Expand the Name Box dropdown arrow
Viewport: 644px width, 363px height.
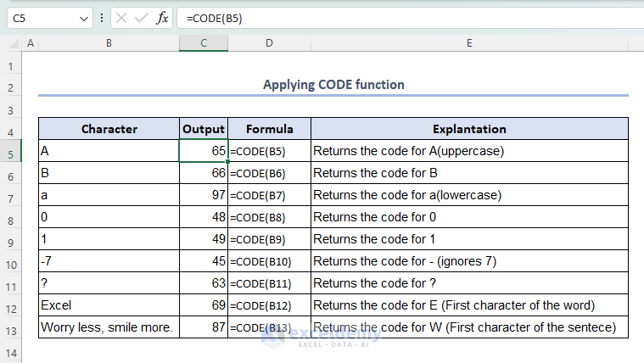(x=83, y=17)
